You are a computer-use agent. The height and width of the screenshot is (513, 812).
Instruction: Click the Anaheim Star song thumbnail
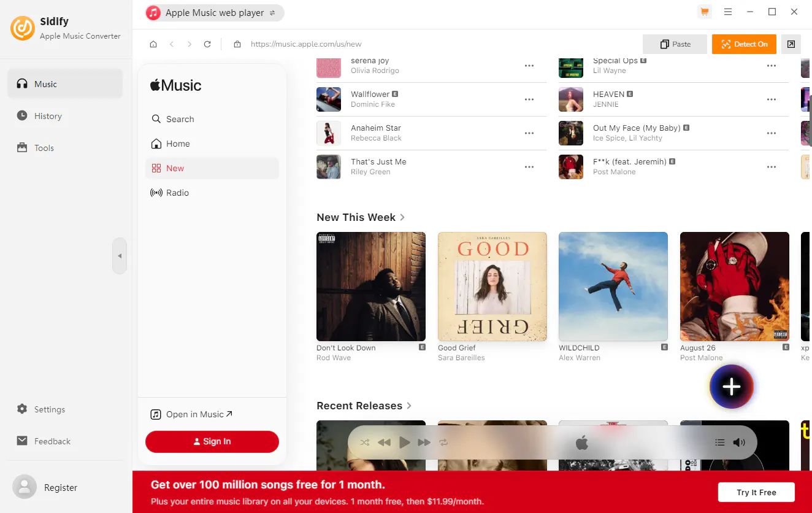coord(329,133)
